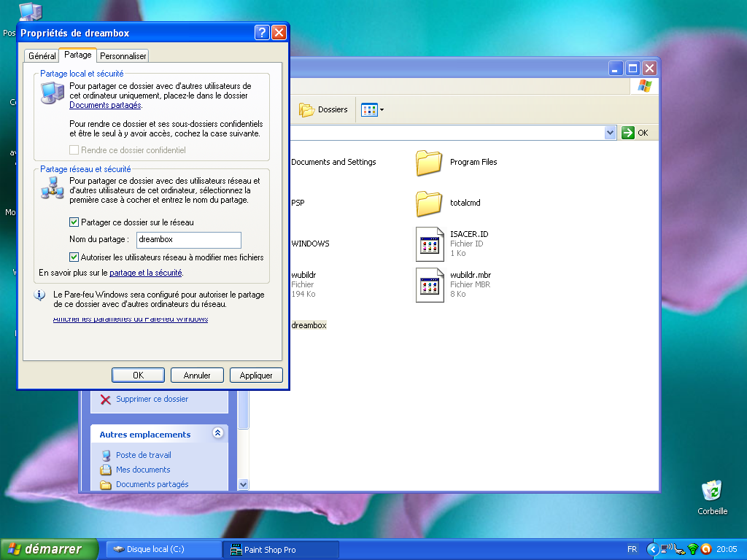The height and width of the screenshot is (560, 747).
Task: Click the Documents partagés folder icon
Action: [106, 485]
